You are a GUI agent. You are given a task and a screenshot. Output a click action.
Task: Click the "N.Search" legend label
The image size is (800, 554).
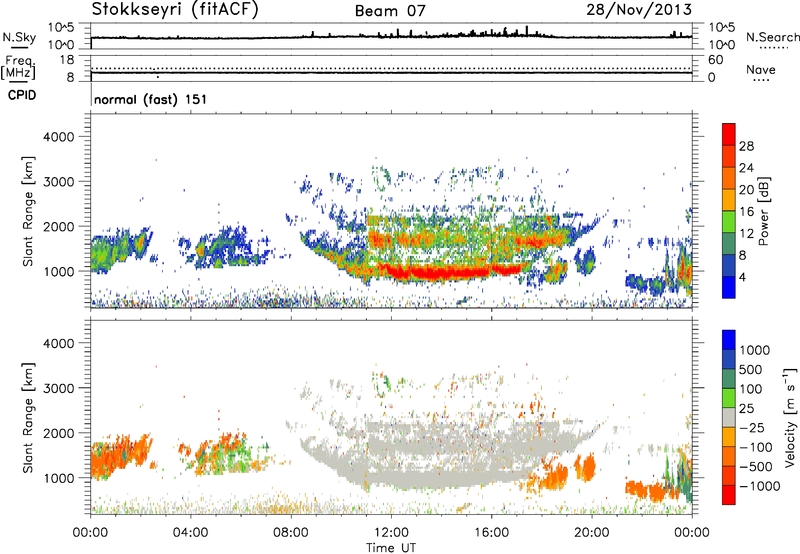coord(773,37)
